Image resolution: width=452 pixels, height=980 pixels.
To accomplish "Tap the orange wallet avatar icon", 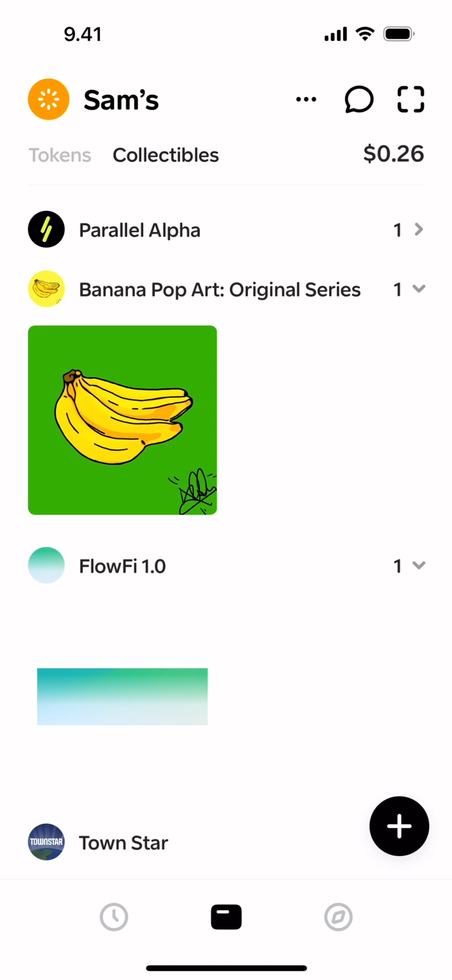I will [x=49, y=99].
